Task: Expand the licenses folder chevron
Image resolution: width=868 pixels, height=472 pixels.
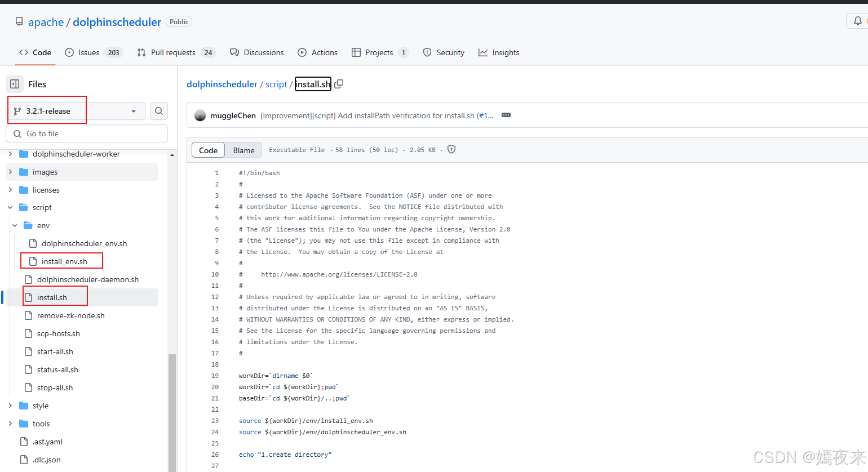Action: tap(10, 190)
